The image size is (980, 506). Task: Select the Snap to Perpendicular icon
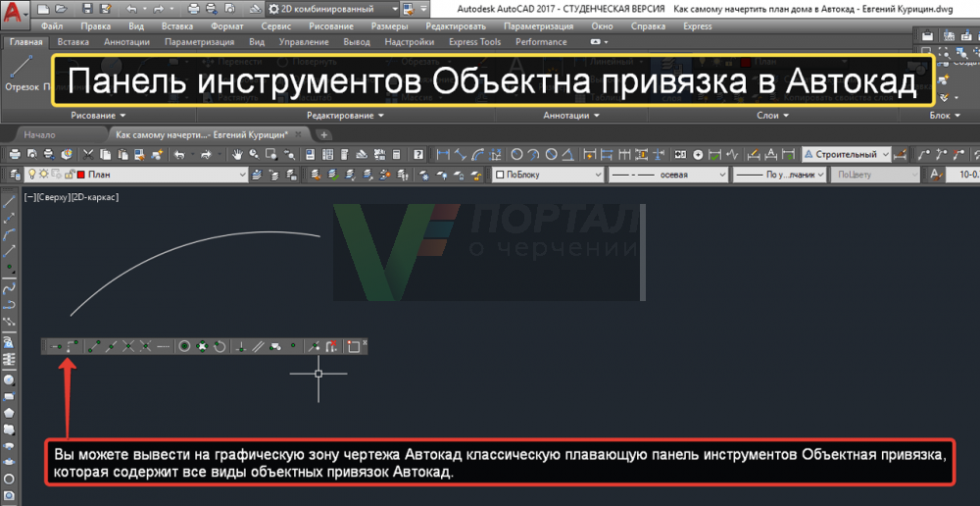(241, 346)
